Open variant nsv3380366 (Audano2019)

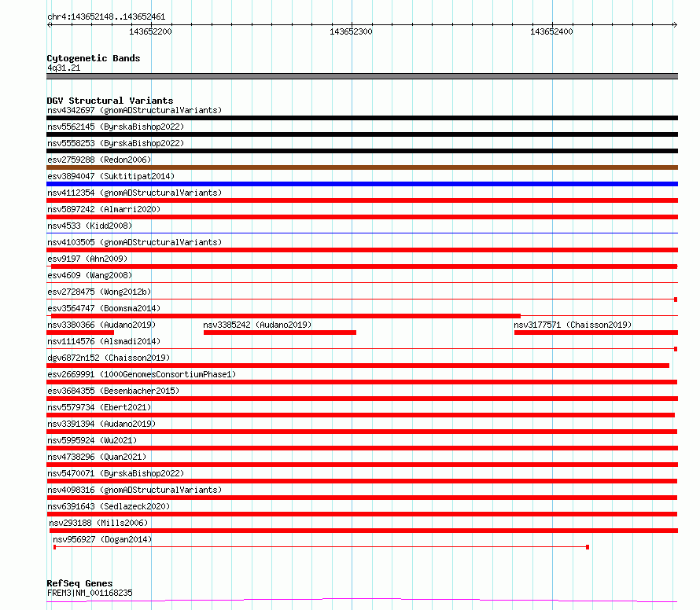pos(101,325)
